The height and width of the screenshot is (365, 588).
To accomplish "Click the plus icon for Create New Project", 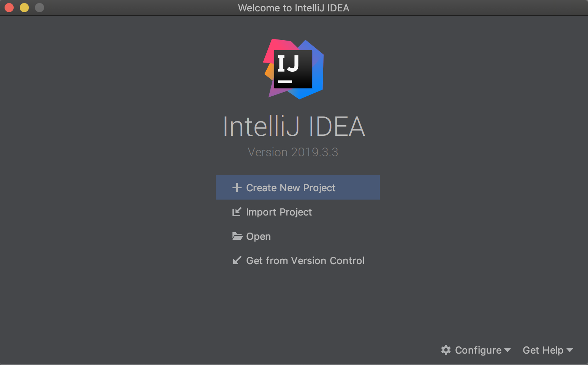I will [x=237, y=187].
